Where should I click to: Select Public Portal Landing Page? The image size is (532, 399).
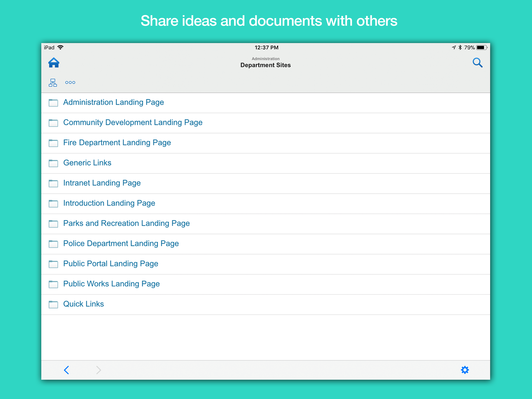coord(111,264)
